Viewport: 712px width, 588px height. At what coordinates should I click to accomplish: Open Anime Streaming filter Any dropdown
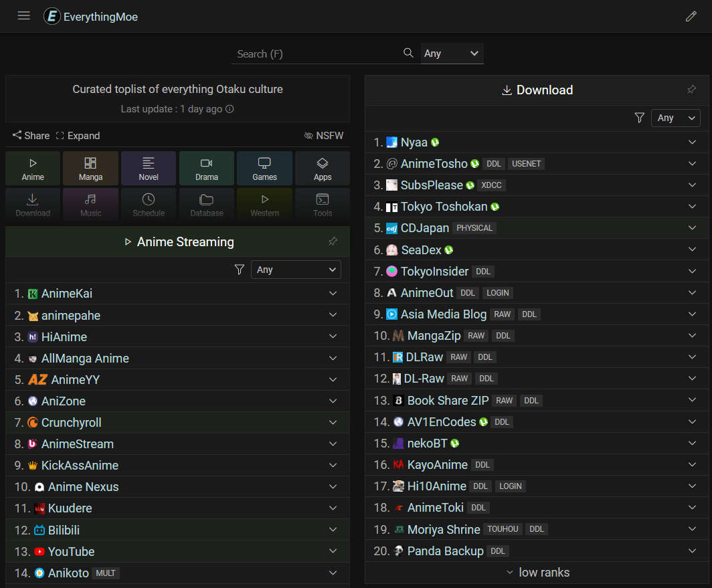click(x=296, y=270)
